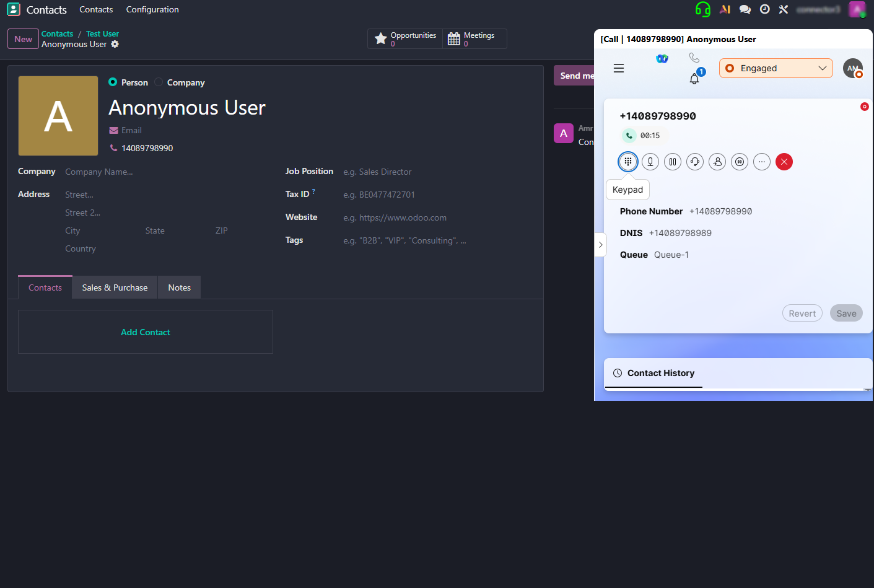Pause the call recording

[739, 162]
